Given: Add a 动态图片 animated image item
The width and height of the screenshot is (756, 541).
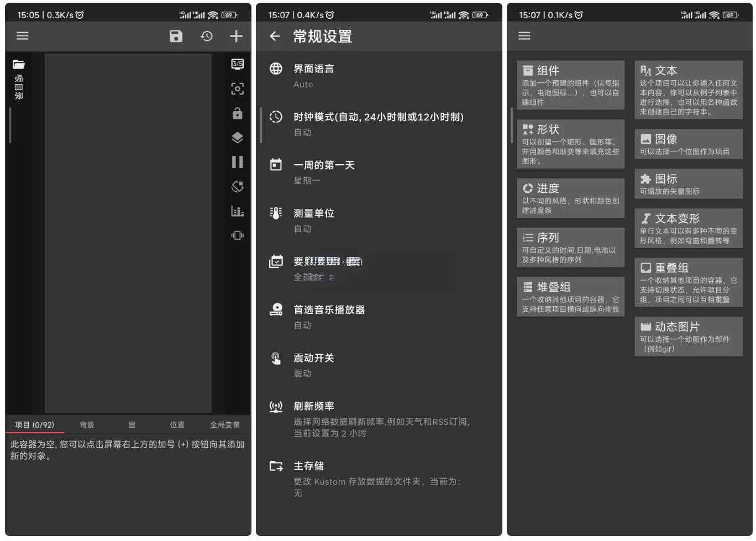Looking at the screenshot, I should point(688,336).
